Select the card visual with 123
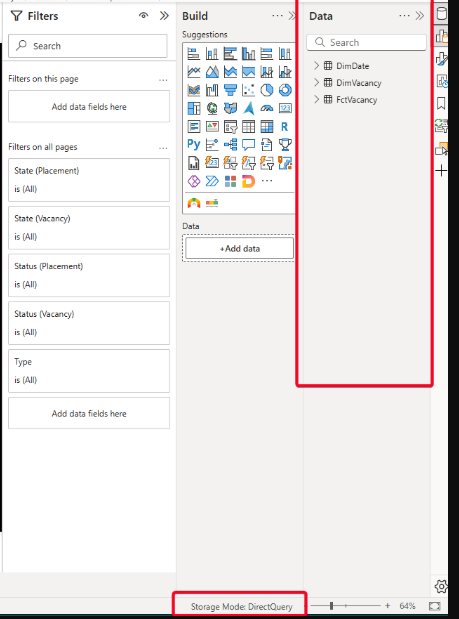The width and height of the screenshot is (459, 619). [x=285, y=108]
